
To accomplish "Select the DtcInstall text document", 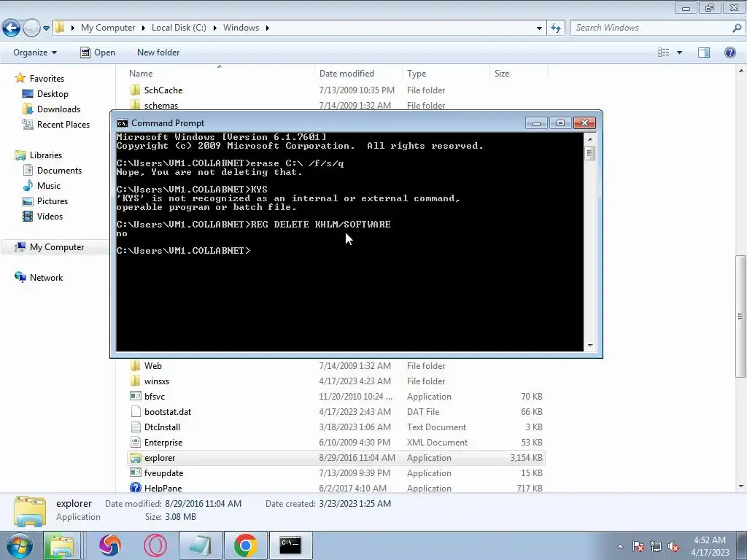I will click(x=336, y=427).
